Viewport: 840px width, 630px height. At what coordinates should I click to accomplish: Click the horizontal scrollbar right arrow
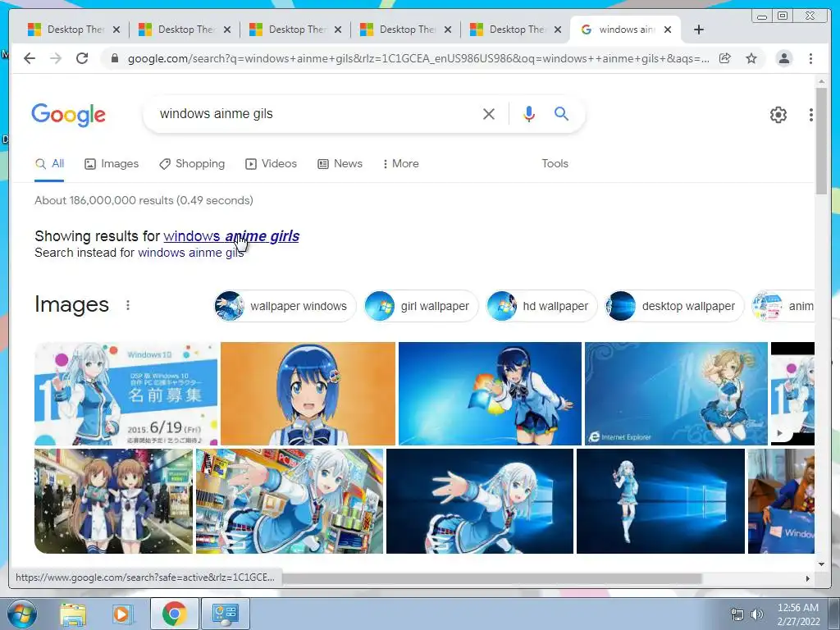coord(808,578)
